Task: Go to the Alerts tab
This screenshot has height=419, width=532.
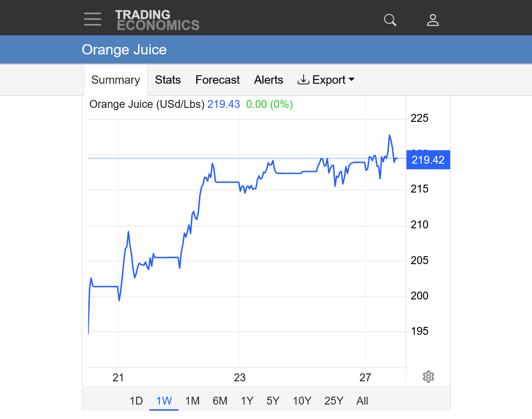Action: click(x=268, y=80)
